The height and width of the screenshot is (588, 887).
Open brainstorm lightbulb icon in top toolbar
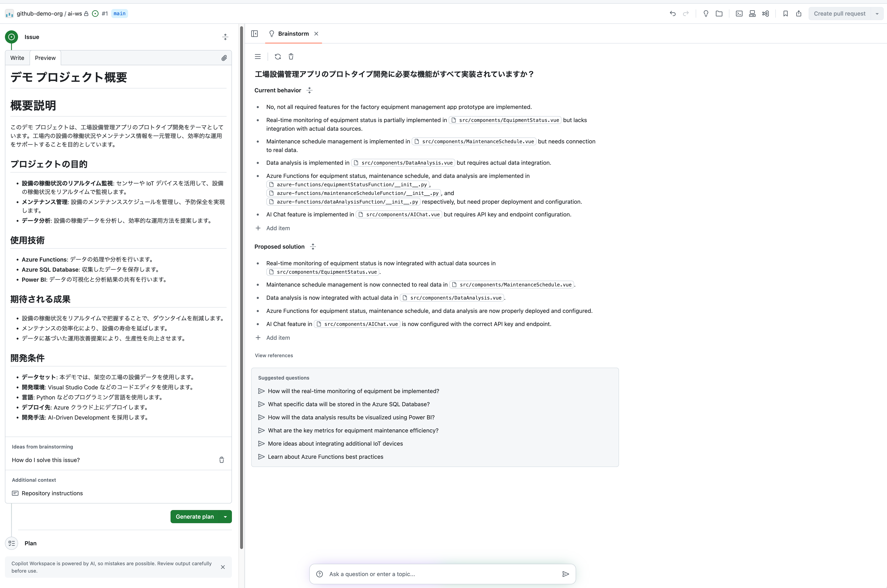tap(706, 14)
